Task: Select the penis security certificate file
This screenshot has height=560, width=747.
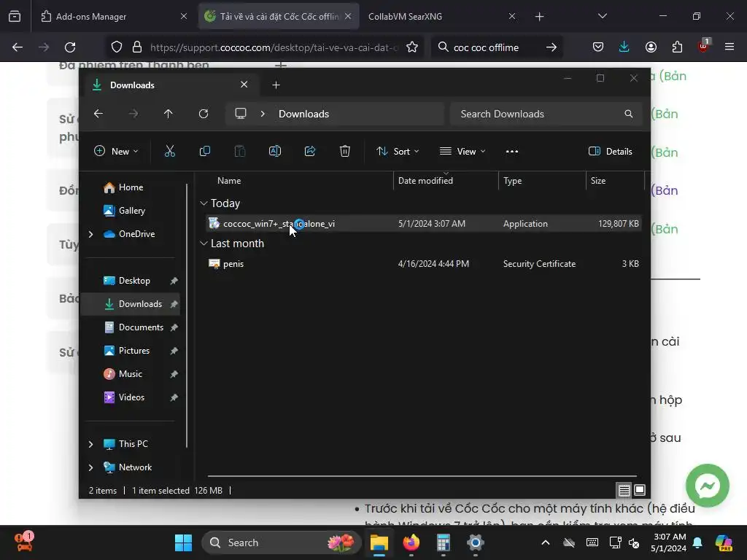Action: click(x=424, y=264)
